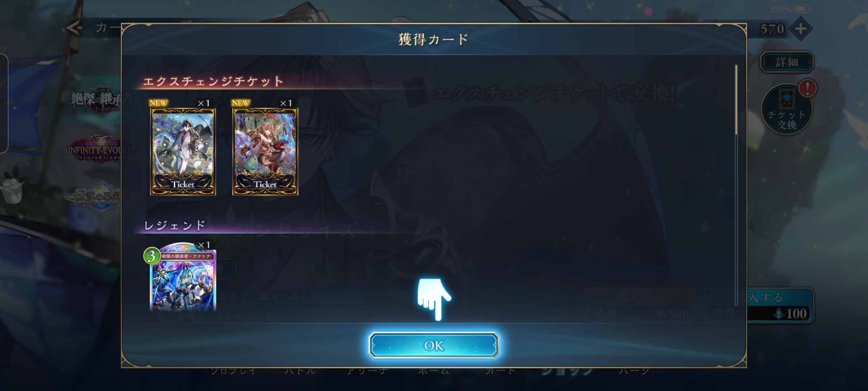Image resolution: width=868 pixels, height=391 pixels.
Task: Tap the red exclamation alert badge
Action: click(807, 88)
